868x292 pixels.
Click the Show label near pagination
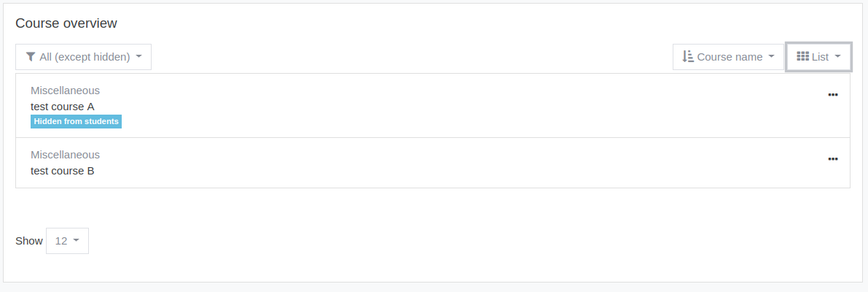pyautogui.click(x=28, y=241)
